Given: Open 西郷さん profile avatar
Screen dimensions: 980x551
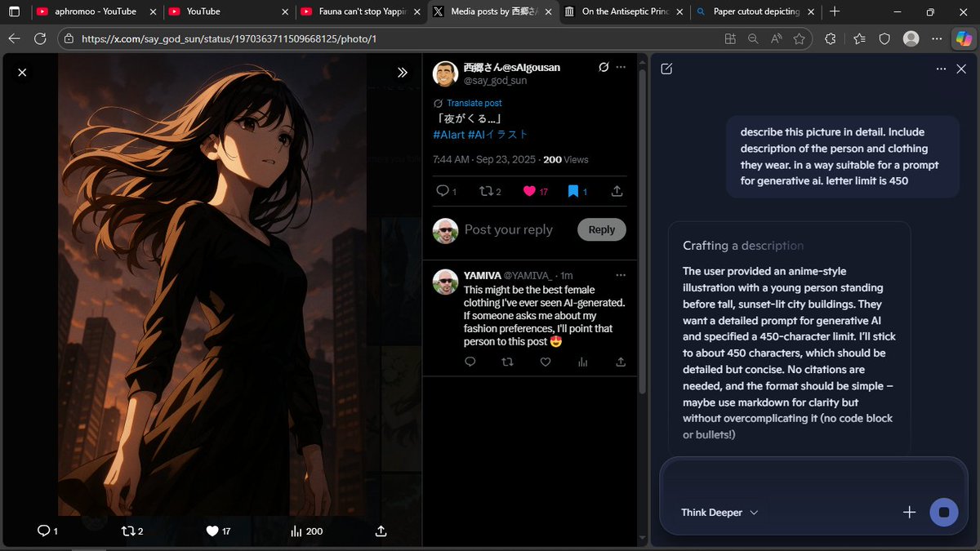Looking at the screenshot, I should (x=445, y=73).
